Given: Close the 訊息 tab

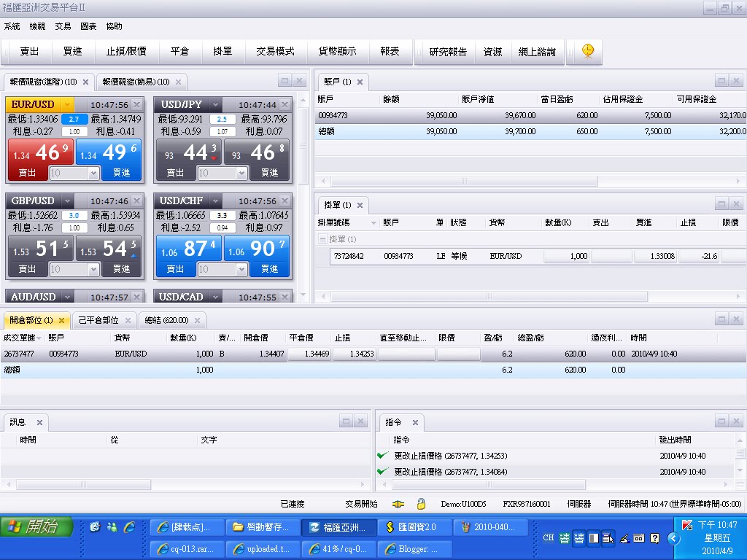Looking at the screenshot, I should tap(39, 422).
